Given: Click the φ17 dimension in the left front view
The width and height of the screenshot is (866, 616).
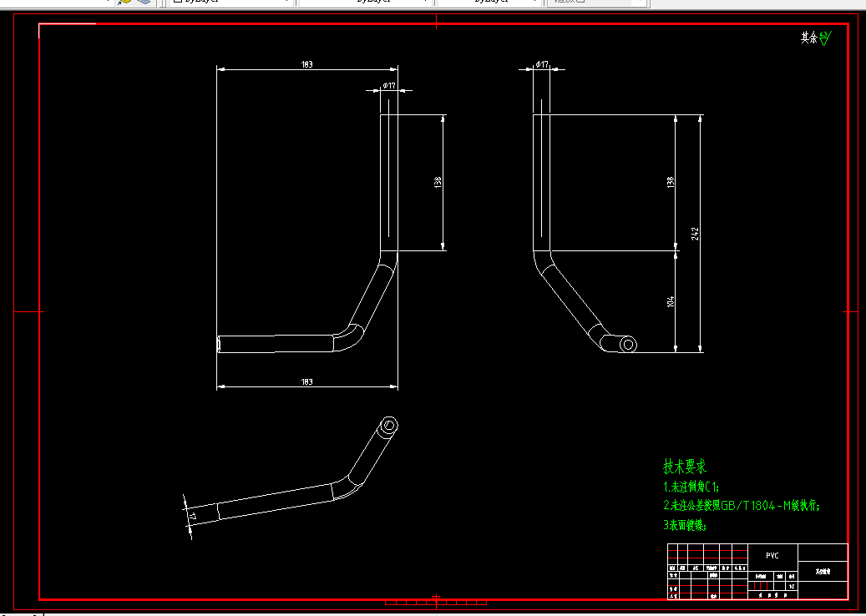Looking at the screenshot, I should coord(389,85).
